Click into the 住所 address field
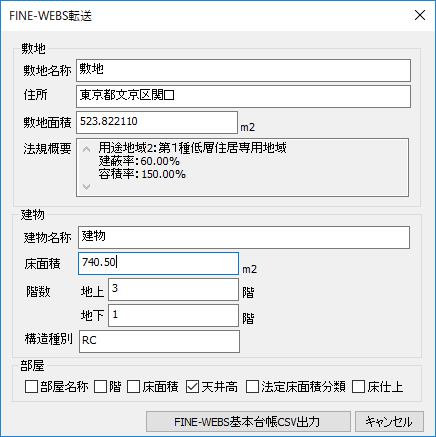 click(x=243, y=96)
